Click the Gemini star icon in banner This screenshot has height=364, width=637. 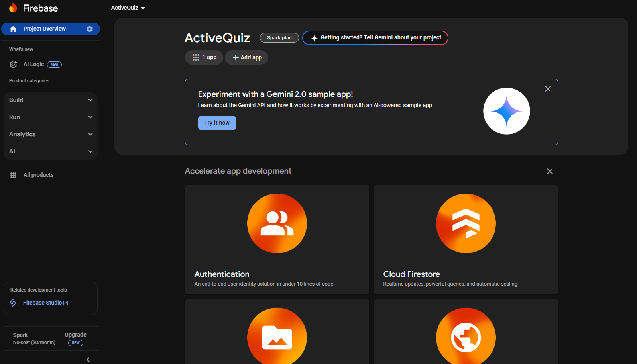pyautogui.click(x=507, y=111)
